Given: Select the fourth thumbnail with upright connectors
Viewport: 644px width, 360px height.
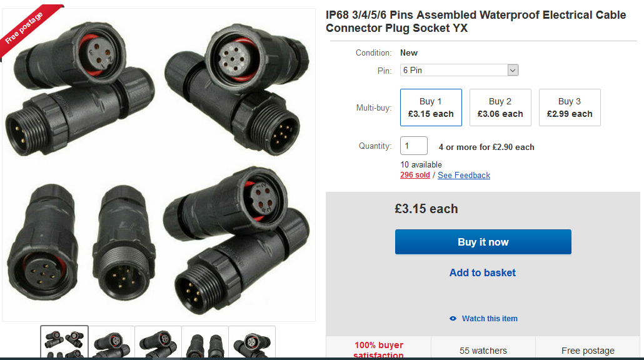Looking at the screenshot, I should [x=205, y=342].
